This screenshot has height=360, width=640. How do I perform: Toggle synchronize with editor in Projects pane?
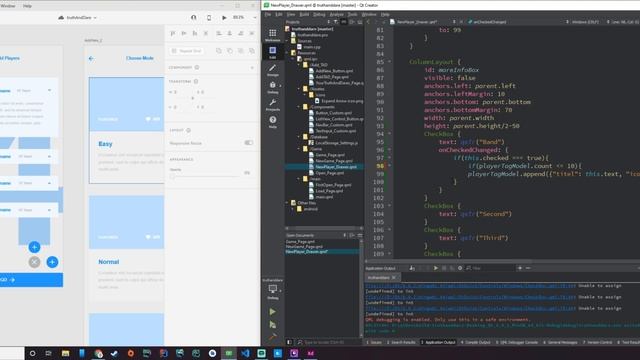(343, 22)
